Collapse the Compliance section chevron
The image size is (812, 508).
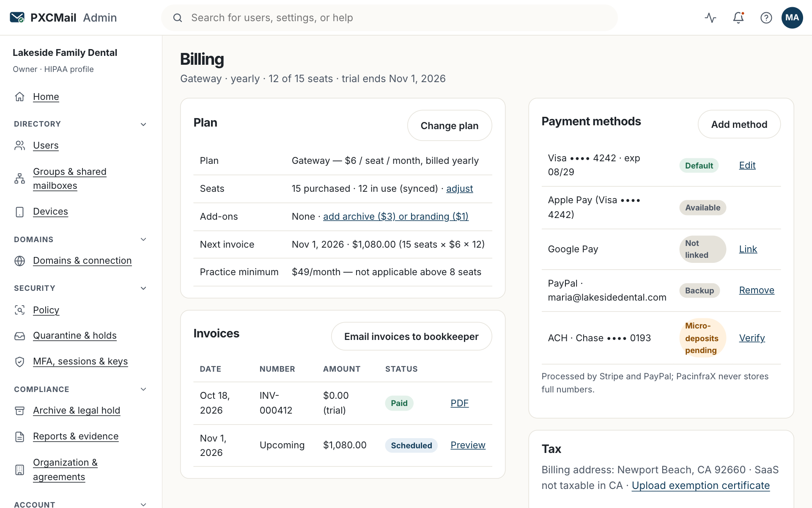tap(143, 389)
